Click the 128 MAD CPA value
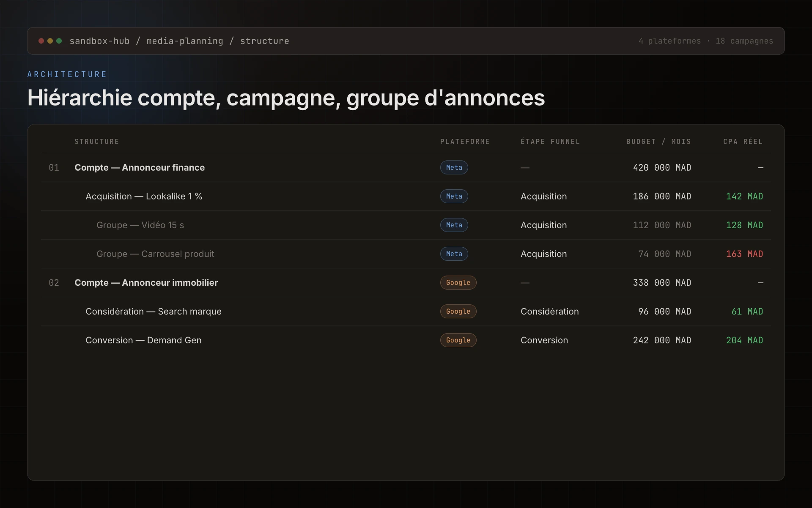Viewport: 812px width, 508px height. [x=744, y=225]
